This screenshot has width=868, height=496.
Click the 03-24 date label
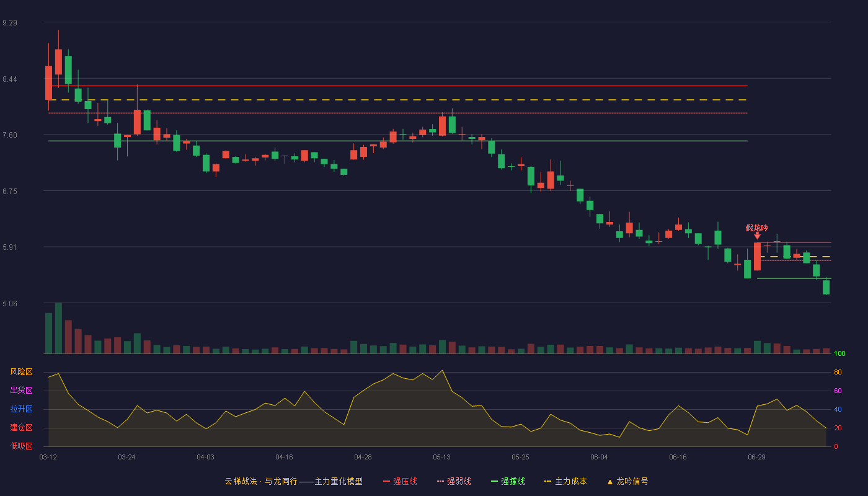click(x=126, y=457)
